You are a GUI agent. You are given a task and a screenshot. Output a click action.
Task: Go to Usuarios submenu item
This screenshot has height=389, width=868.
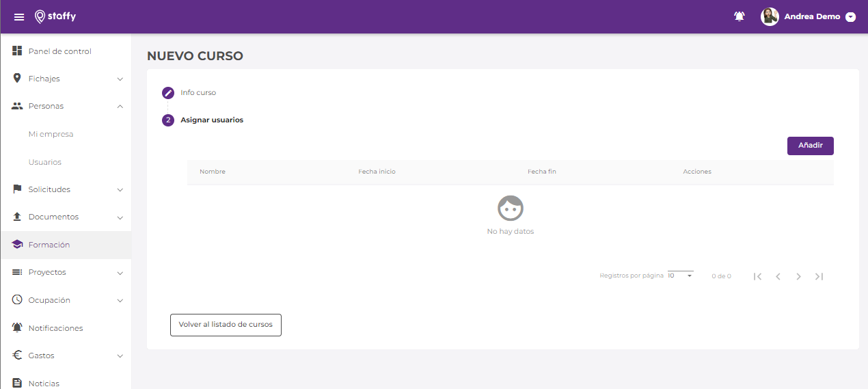(45, 163)
